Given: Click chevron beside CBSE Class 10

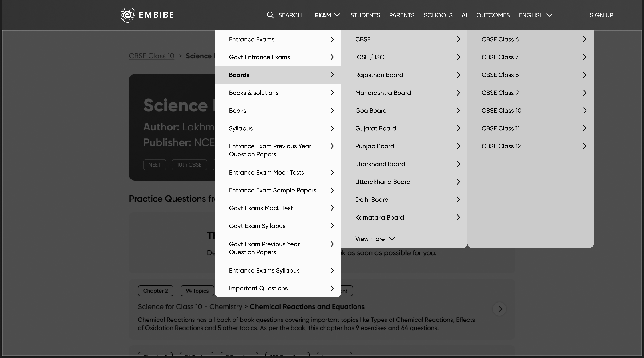Looking at the screenshot, I should click(x=585, y=110).
